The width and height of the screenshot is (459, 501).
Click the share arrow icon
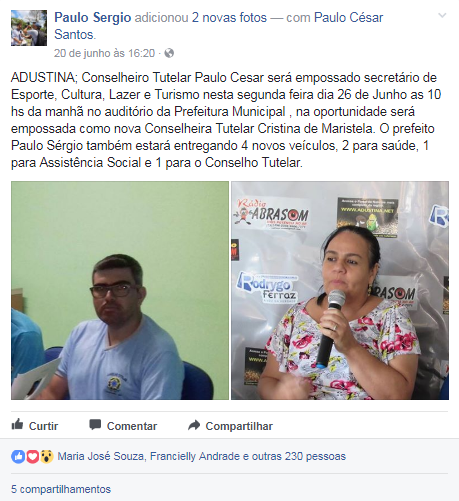tap(194, 425)
